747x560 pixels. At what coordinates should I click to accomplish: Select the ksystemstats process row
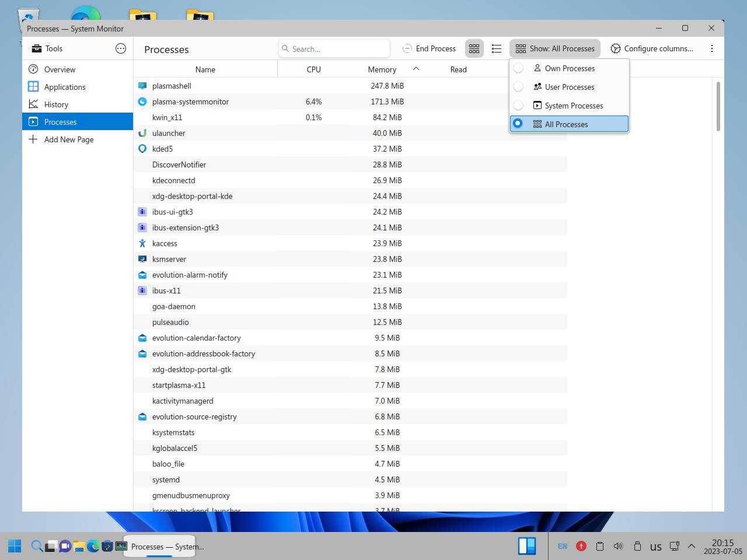[x=350, y=432]
